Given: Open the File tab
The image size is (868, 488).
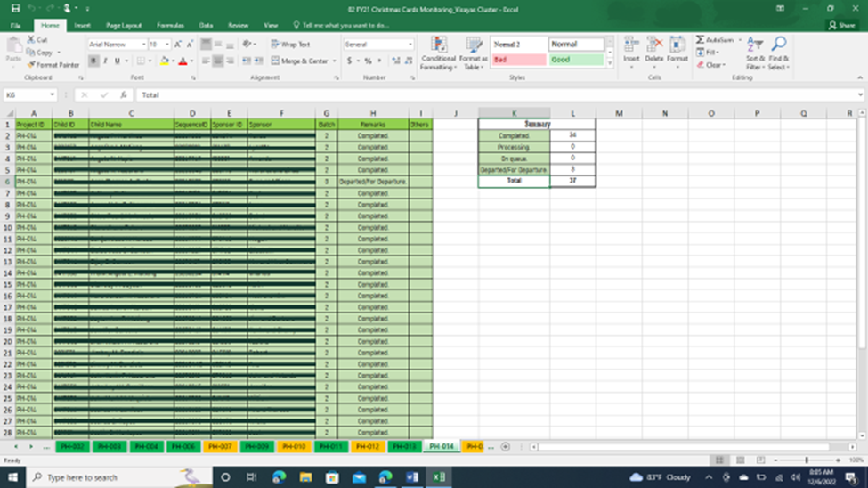Looking at the screenshot, I should point(15,26).
